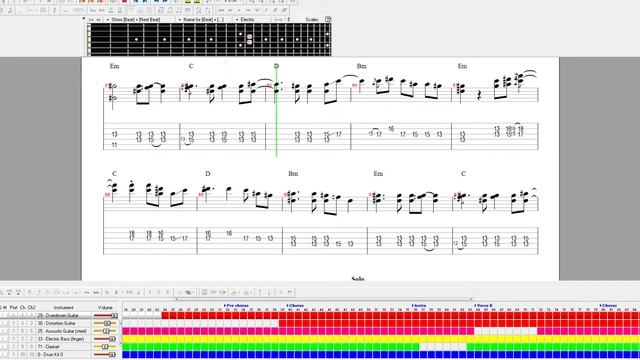The width and height of the screenshot is (640, 360).
Task: Click the double-arrow icon left of Scales
Action: pos(278,19)
